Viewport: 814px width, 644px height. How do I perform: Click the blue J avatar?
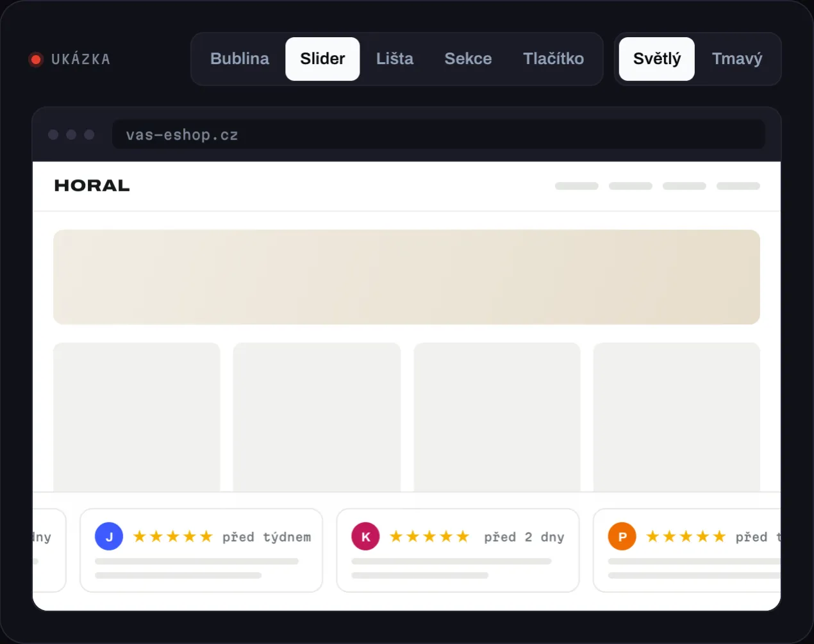pos(109,536)
